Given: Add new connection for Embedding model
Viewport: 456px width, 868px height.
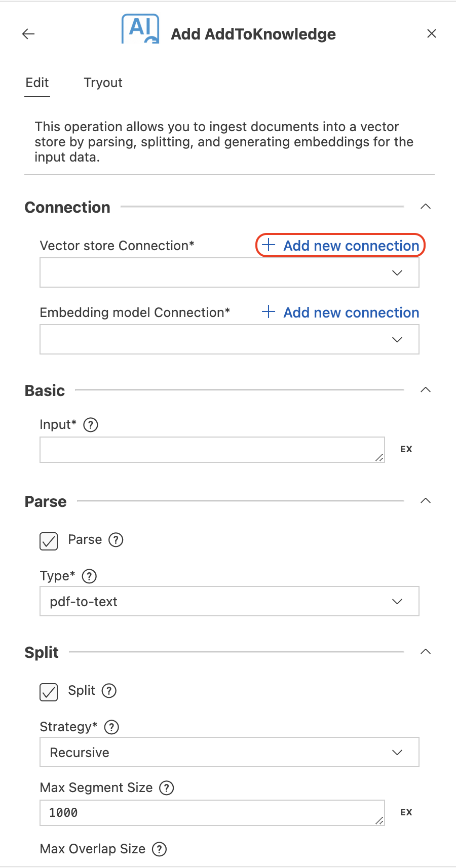Looking at the screenshot, I should (x=340, y=312).
